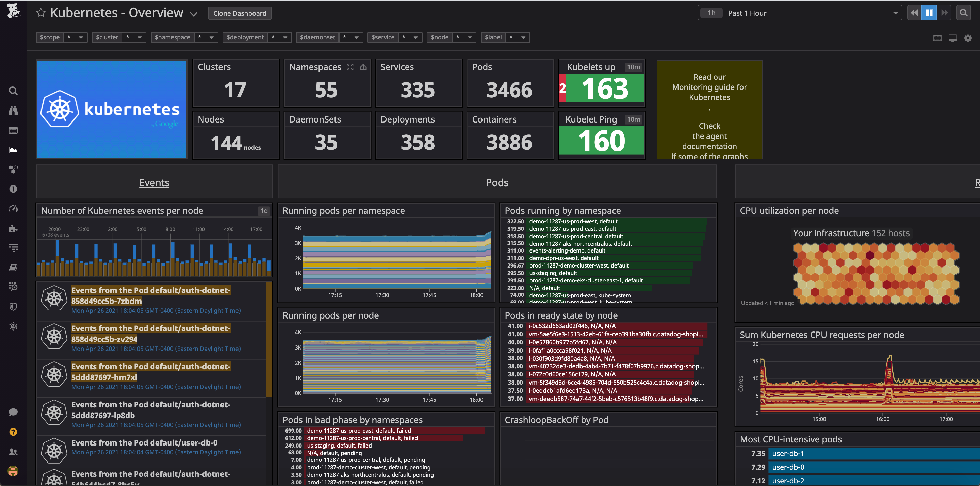The height and width of the screenshot is (486, 980).
Task: Open the event from Pod default/user-db-0
Action: [x=145, y=443]
